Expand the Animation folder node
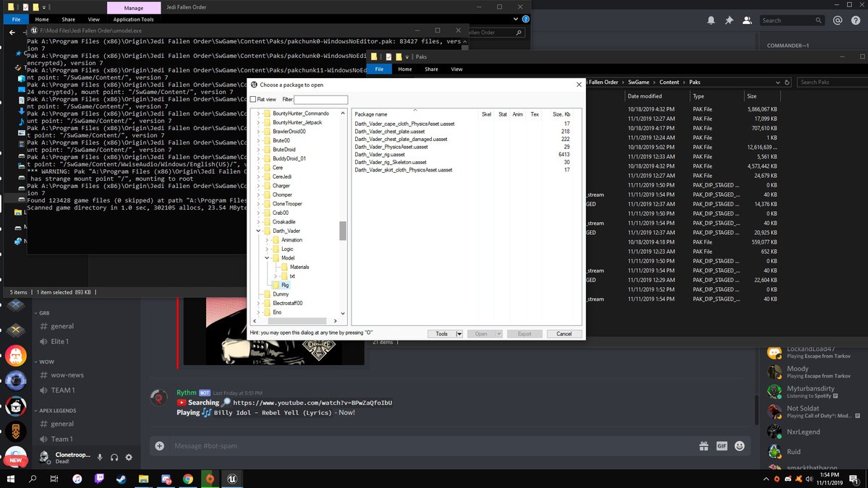 click(267, 240)
